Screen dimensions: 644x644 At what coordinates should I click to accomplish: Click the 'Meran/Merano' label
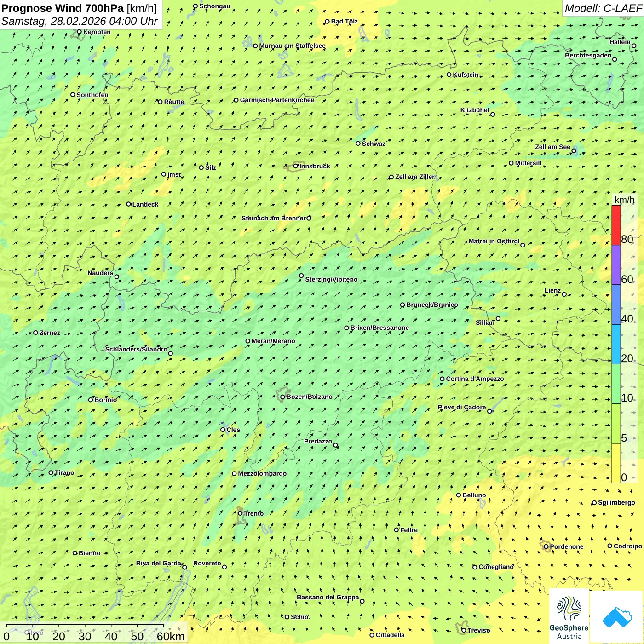pyautogui.click(x=273, y=341)
